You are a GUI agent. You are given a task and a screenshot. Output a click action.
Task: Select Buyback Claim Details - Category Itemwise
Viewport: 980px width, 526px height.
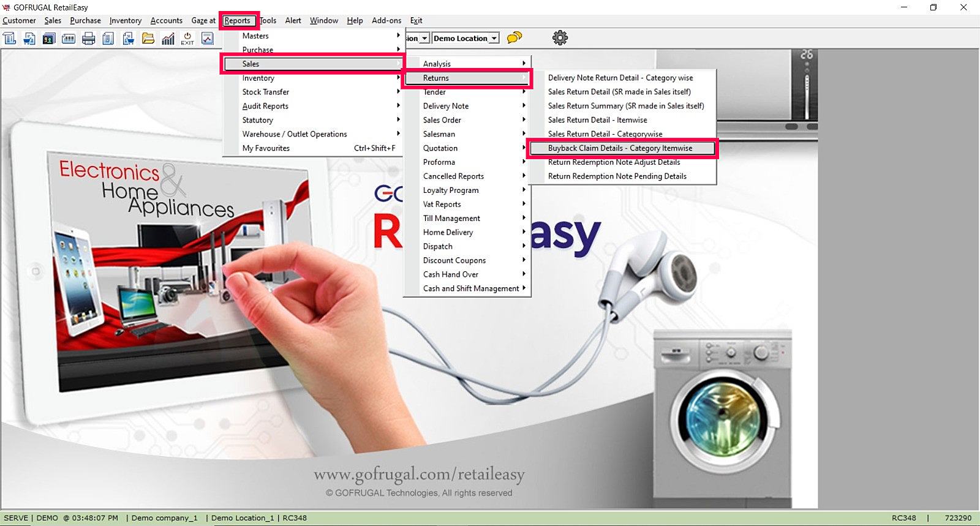coord(622,148)
